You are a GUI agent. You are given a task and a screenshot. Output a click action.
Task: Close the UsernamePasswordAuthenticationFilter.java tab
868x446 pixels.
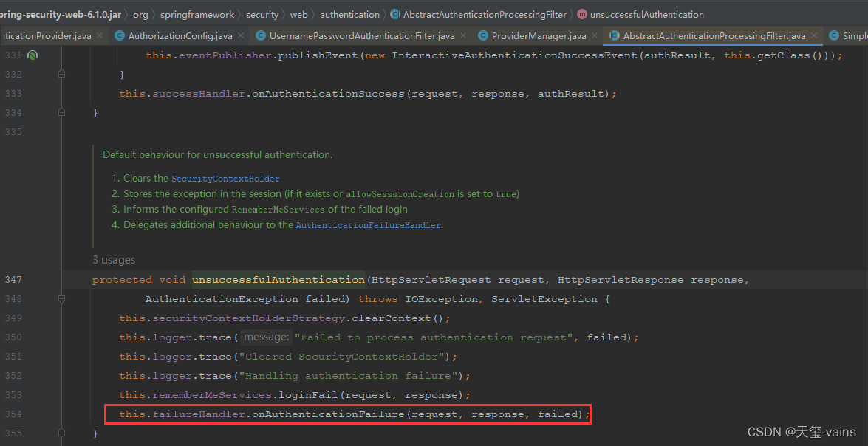[x=462, y=36]
